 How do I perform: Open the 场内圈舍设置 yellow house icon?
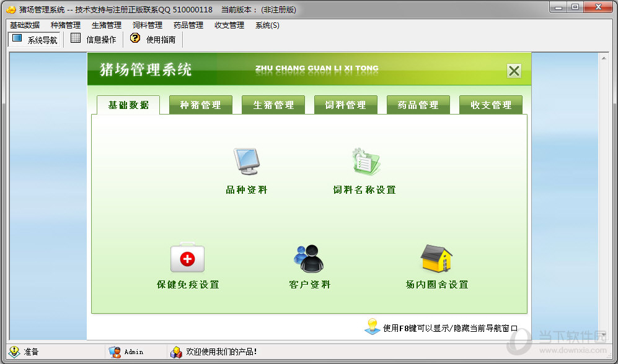click(436, 258)
